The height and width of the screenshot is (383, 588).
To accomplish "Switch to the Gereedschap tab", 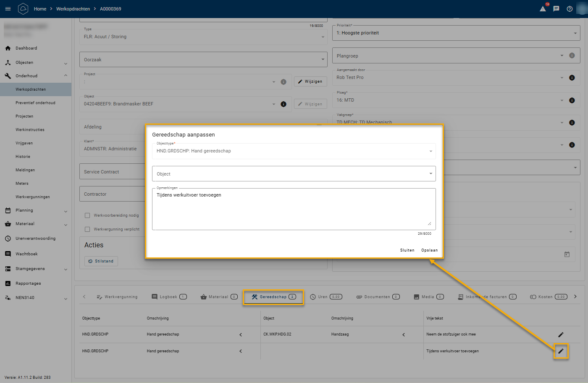I will coord(273,297).
